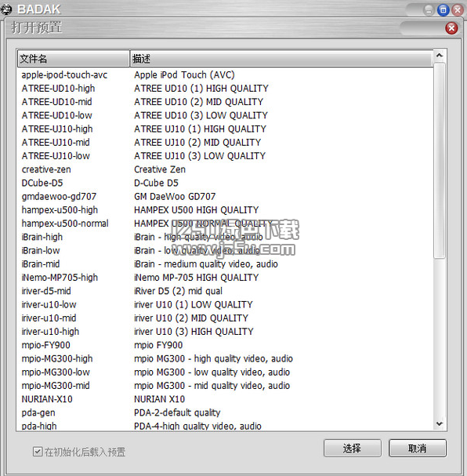Click the vertical scrollbar thumb
Screen dimensions: 467x476
(x=440, y=160)
